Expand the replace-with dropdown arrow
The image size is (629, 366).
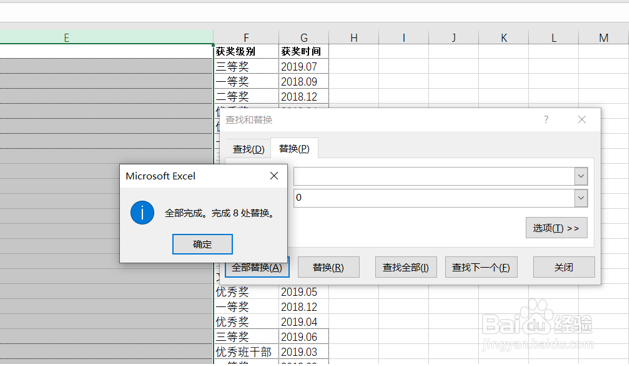580,198
